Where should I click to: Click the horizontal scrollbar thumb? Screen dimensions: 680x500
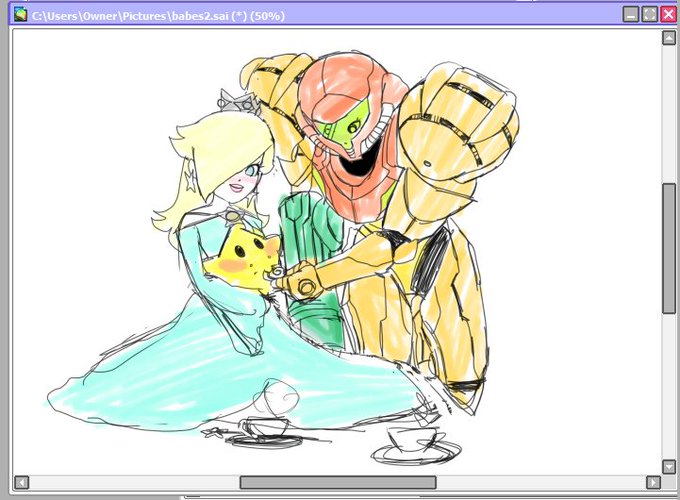(338, 482)
